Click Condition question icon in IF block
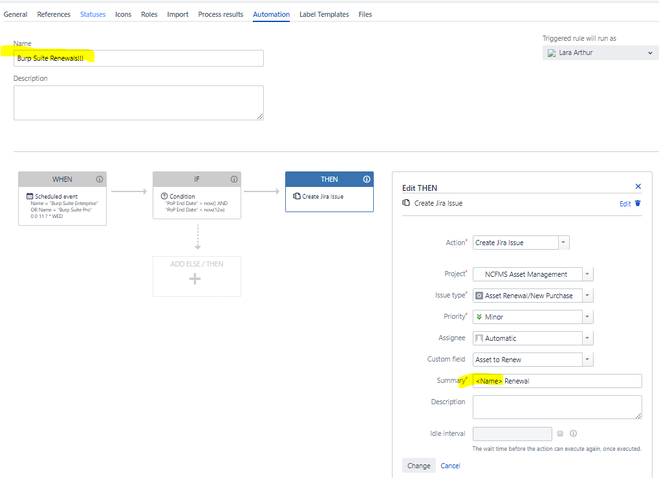The width and height of the screenshot is (659, 478). click(164, 196)
